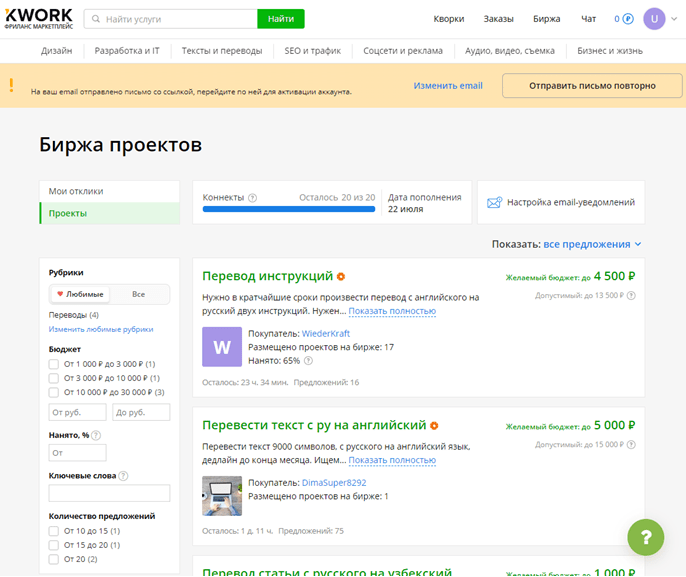Click Изменить email link

[x=448, y=86]
